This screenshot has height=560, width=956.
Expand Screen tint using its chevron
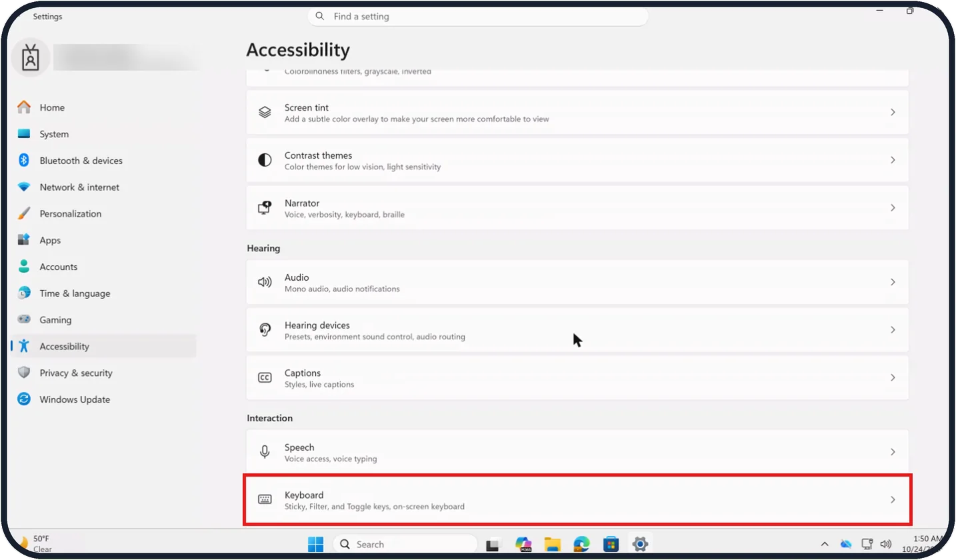[x=893, y=113]
